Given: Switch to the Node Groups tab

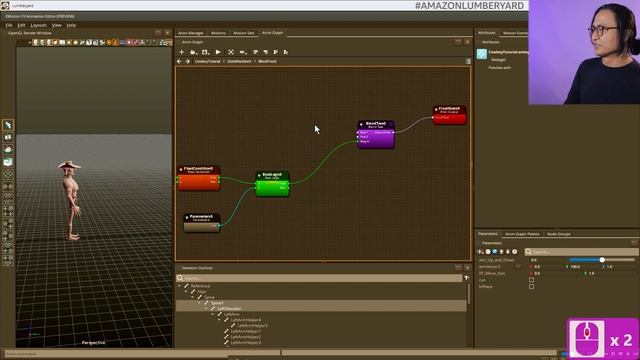Looking at the screenshot, I should click(559, 234).
